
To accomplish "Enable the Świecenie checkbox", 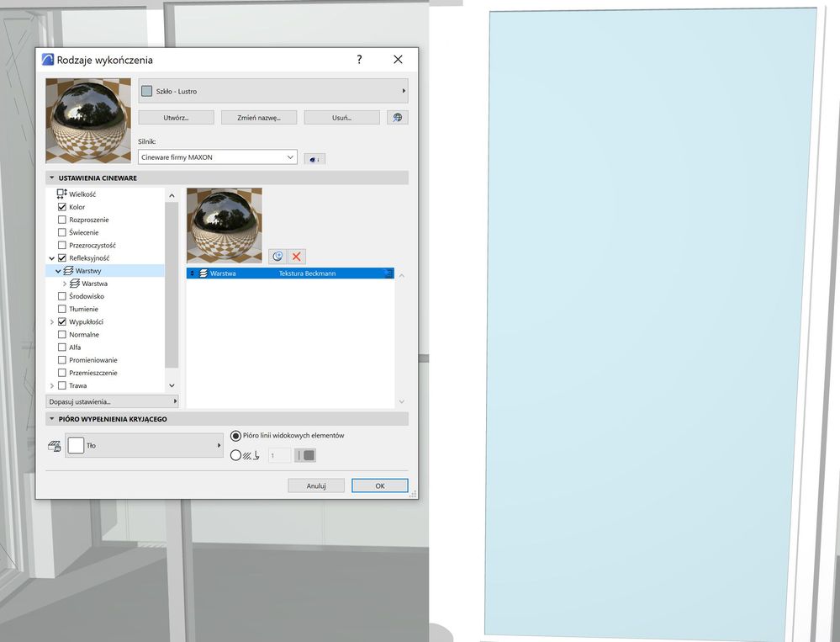I will click(62, 232).
